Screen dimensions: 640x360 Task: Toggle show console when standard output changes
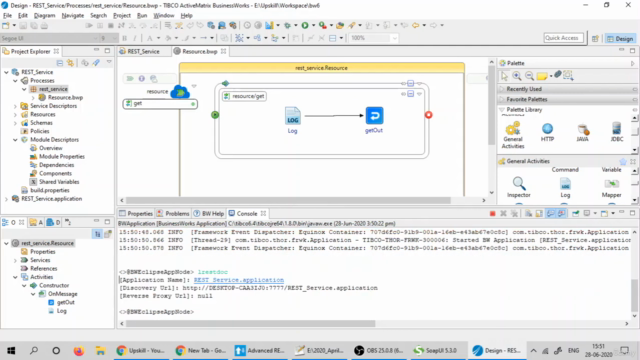click(551, 213)
